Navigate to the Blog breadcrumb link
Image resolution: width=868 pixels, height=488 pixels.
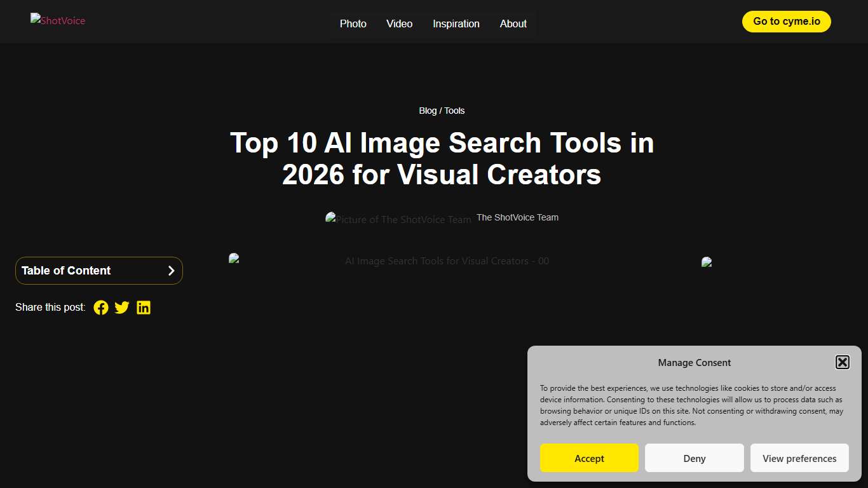point(427,111)
